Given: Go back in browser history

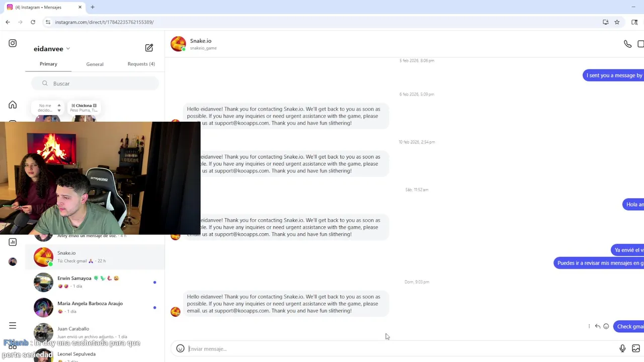Looking at the screenshot, I should [x=8, y=22].
